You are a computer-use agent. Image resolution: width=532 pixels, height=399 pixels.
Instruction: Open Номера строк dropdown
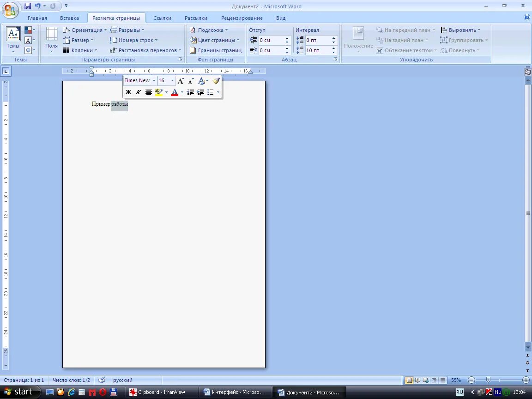(133, 40)
